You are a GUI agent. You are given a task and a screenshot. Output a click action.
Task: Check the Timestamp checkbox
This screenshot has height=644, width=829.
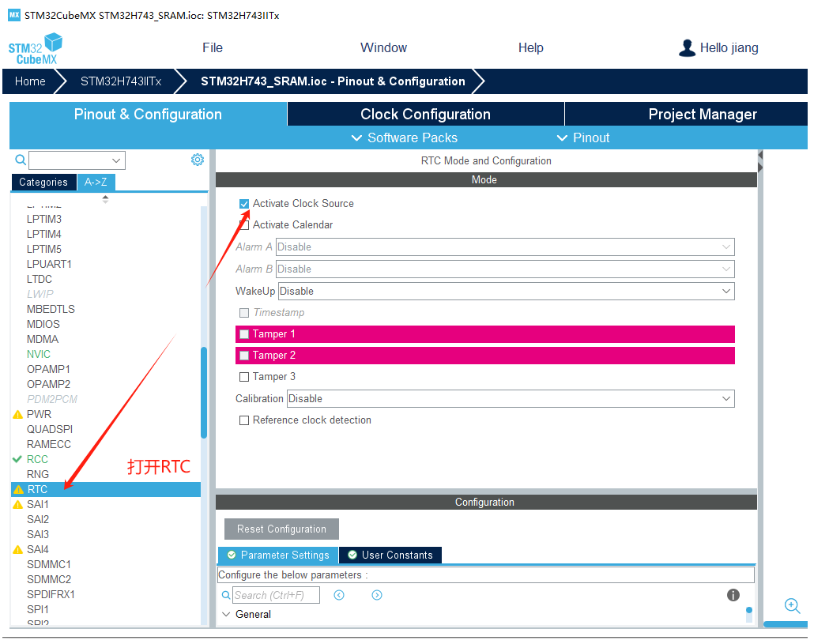[243, 312]
